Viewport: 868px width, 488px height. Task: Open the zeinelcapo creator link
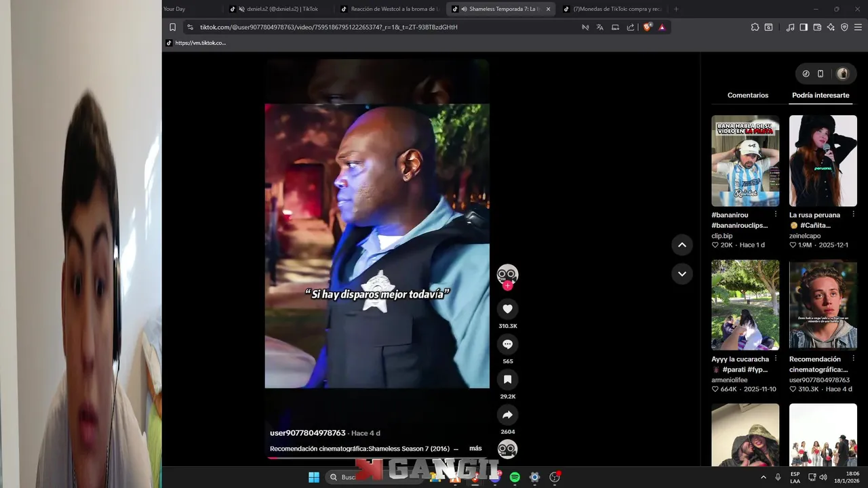804,236
